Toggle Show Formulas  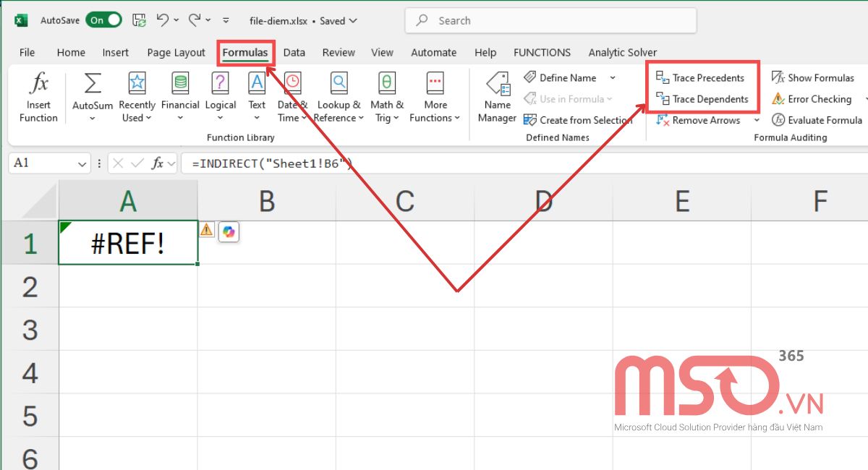point(813,77)
